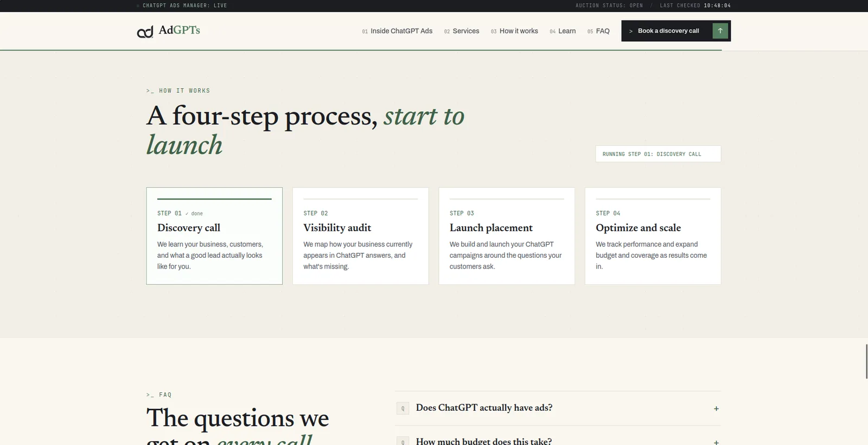This screenshot has width=868, height=445.
Task: Click the Q badge beside 'Does ChatGPT actually have ads?'
Action: tap(403, 409)
